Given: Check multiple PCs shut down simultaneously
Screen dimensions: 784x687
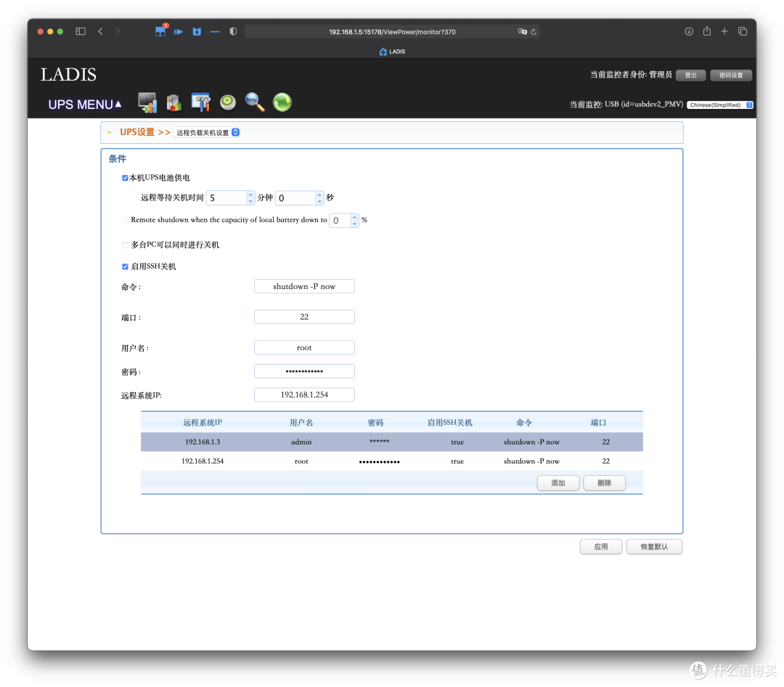Looking at the screenshot, I should (125, 245).
